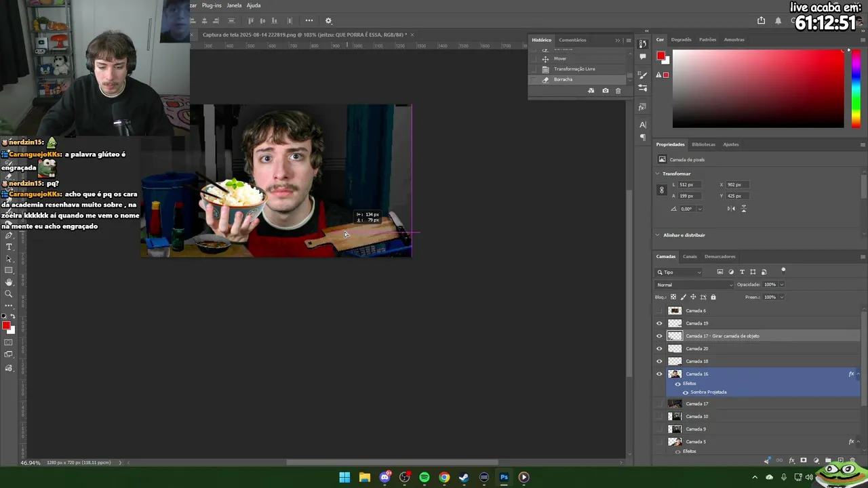Open the edit toolbar three-dots menu
The width and height of the screenshot is (868, 488).
coord(9,306)
